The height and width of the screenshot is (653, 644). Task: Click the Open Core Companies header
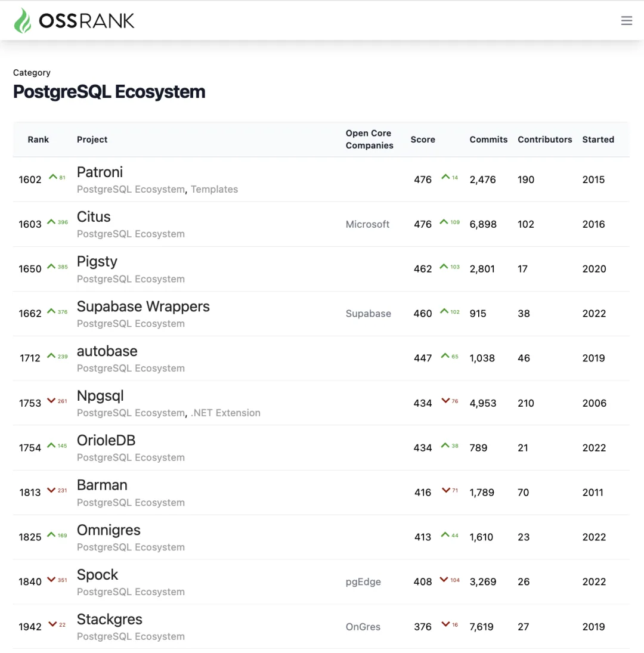click(369, 139)
